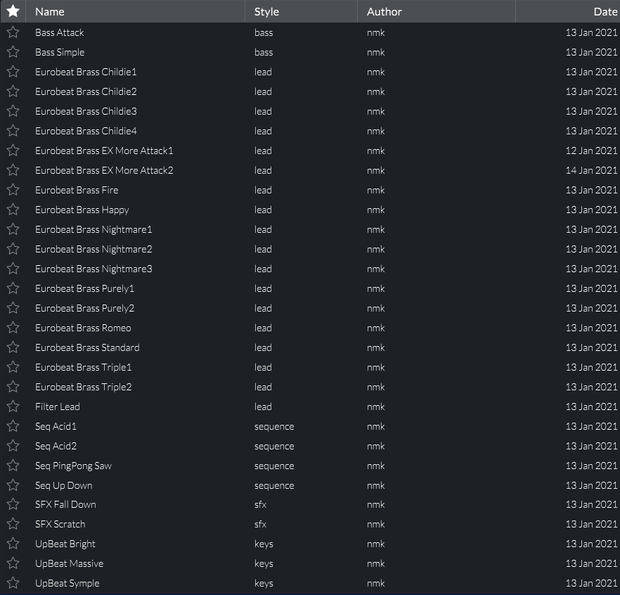This screenshot has width=620, height=595.
Task: Mark Filter Lead as favorite
Action: [13, 406]
